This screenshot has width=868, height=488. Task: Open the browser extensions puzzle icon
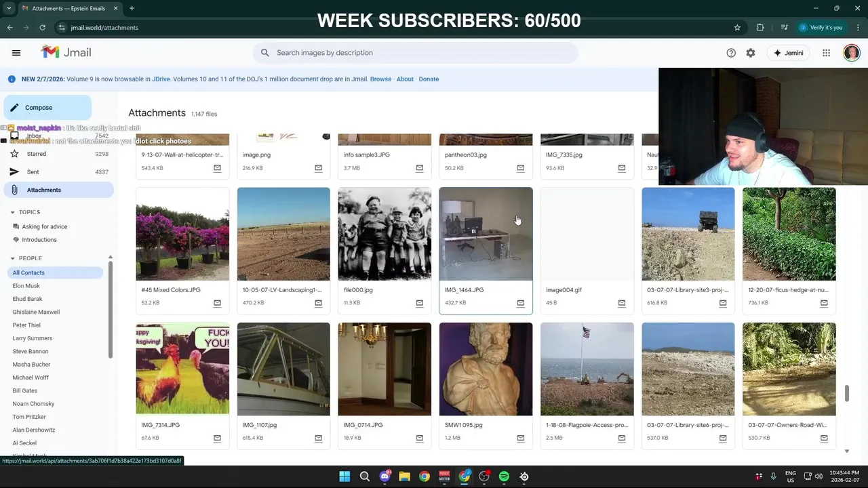coord(760,28)
